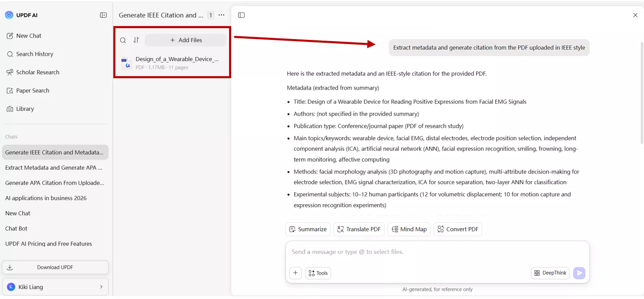
Task: Select the Design_of_a_Wearable_Device PDF file
Action: pyautogui.click(x=177, y=63)
